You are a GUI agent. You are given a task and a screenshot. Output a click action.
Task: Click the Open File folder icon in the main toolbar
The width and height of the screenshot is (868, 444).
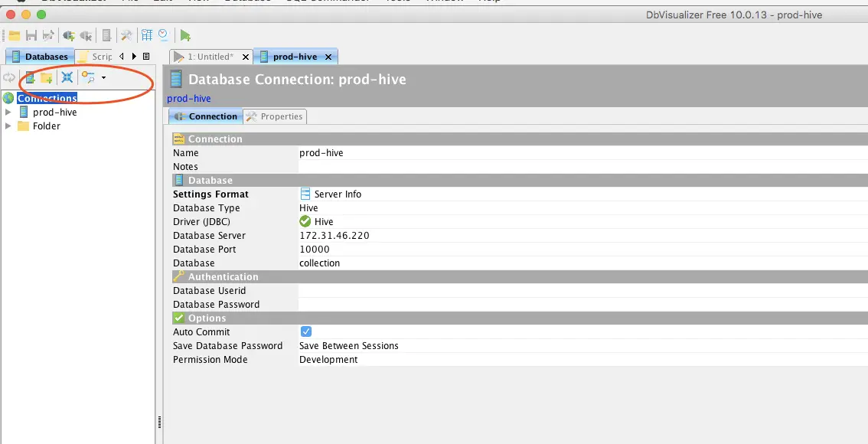(x=15, y=36)
